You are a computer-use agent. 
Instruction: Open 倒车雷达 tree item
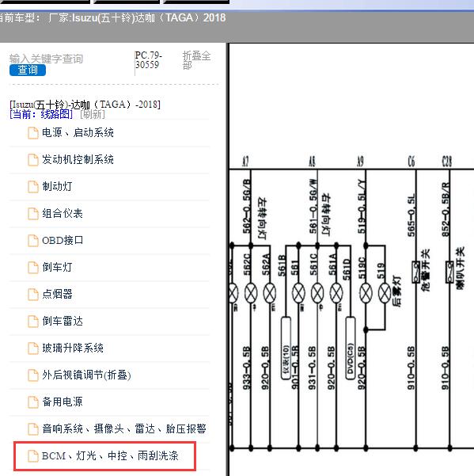click(63, 322)
